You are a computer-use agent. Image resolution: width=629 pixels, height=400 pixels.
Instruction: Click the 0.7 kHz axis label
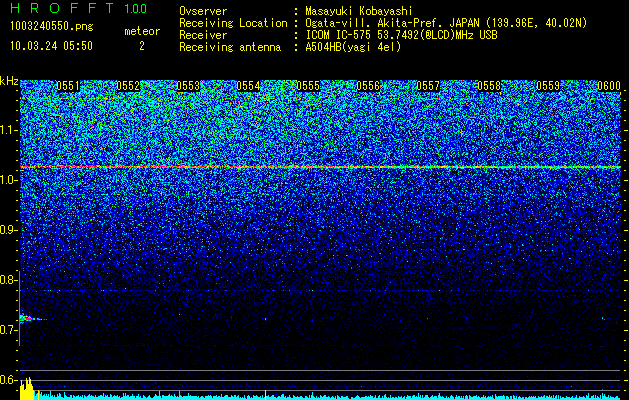9,330
